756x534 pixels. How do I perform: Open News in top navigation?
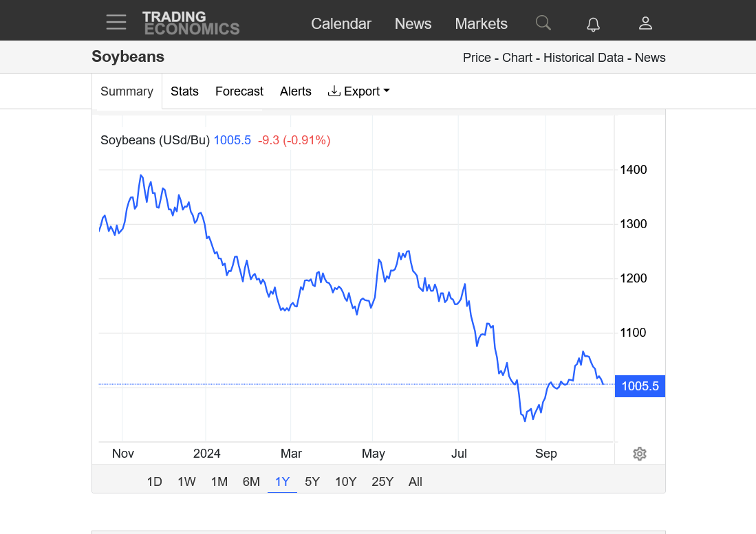click(x=413, y=23)
